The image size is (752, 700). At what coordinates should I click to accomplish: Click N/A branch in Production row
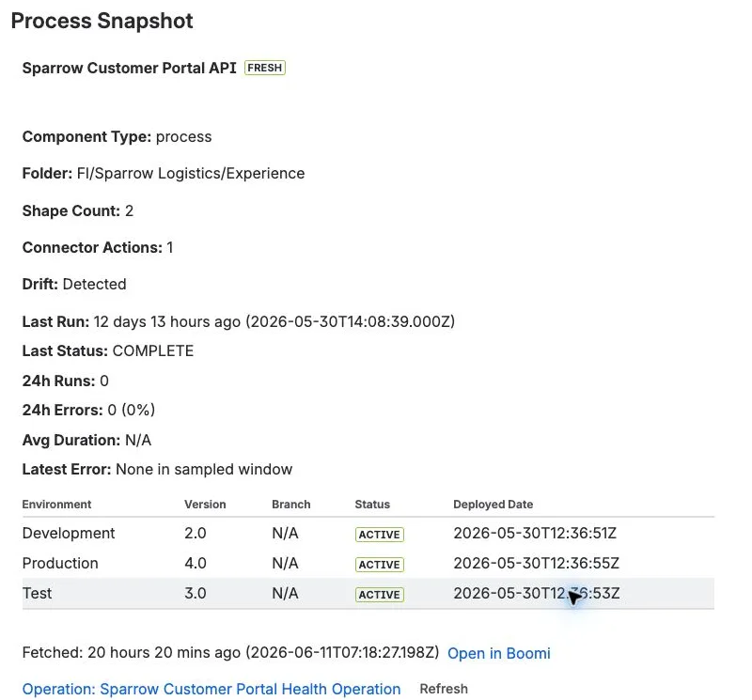click(285, 564)
